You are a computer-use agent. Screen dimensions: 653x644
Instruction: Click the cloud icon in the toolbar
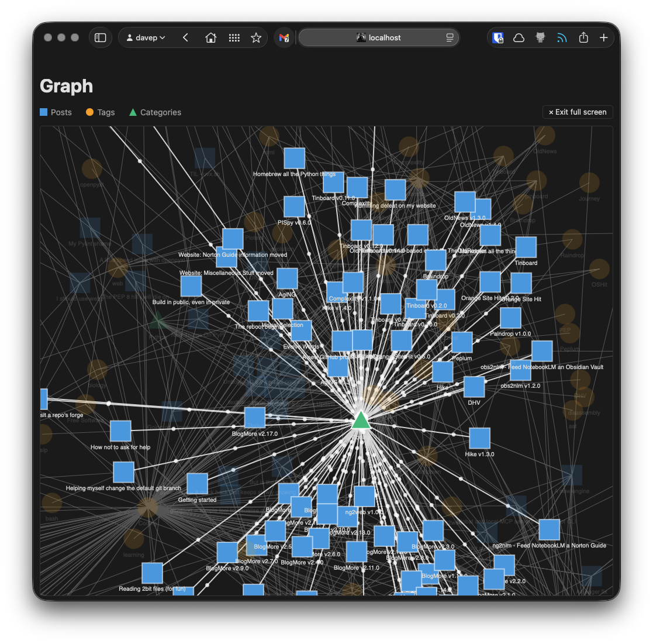[x=519, y=37]
